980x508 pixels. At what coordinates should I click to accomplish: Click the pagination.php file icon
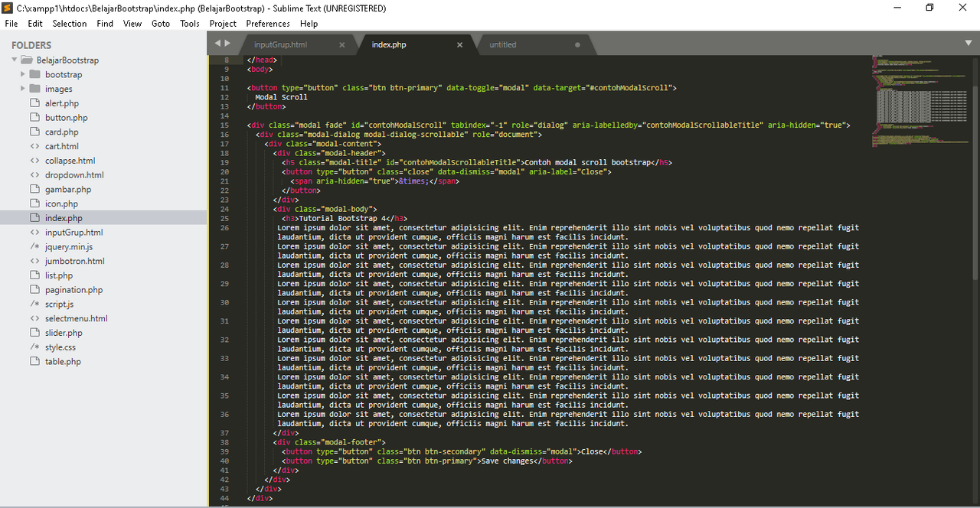(34, 290)
